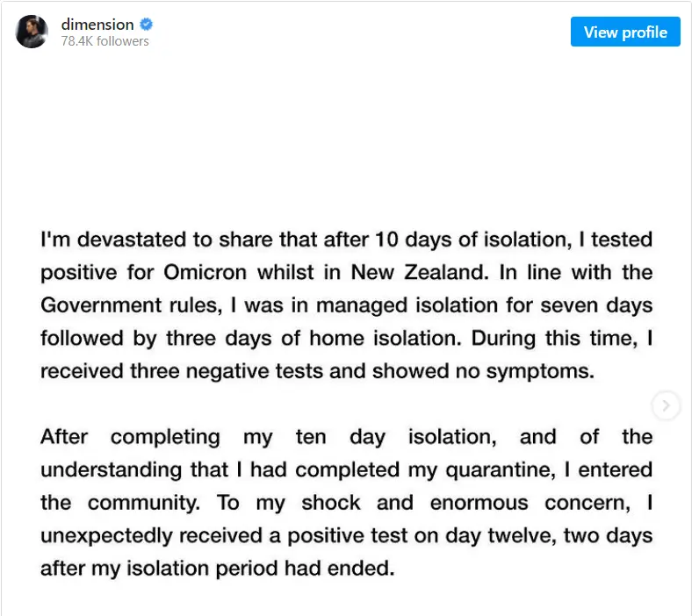Click the View profile button

pos(625,32)
